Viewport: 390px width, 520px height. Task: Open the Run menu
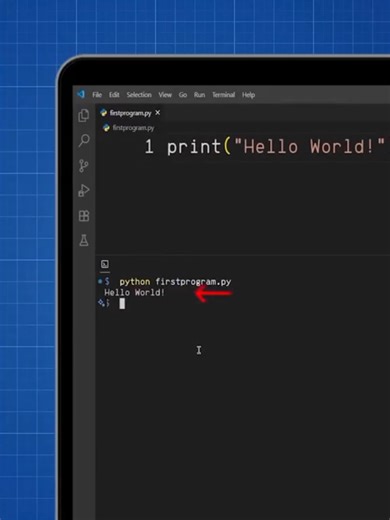199,95
